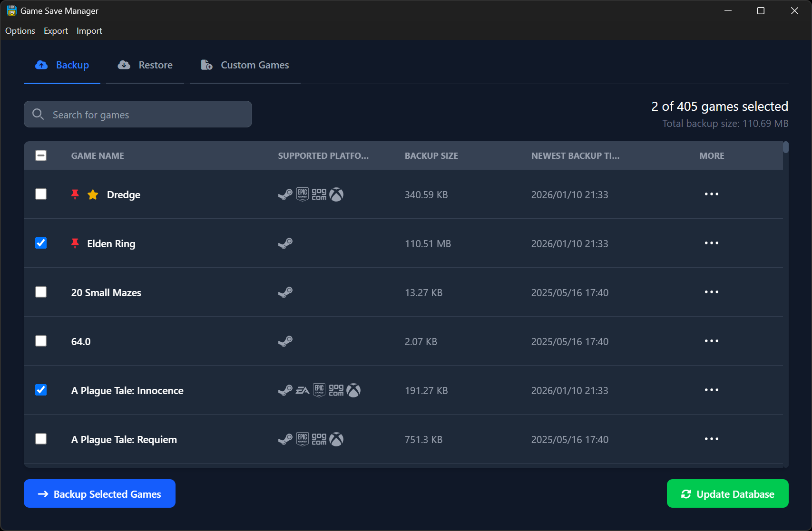
Task: Open the more options menu for A Plague Tale: Requiem
Action: point(711,439)
